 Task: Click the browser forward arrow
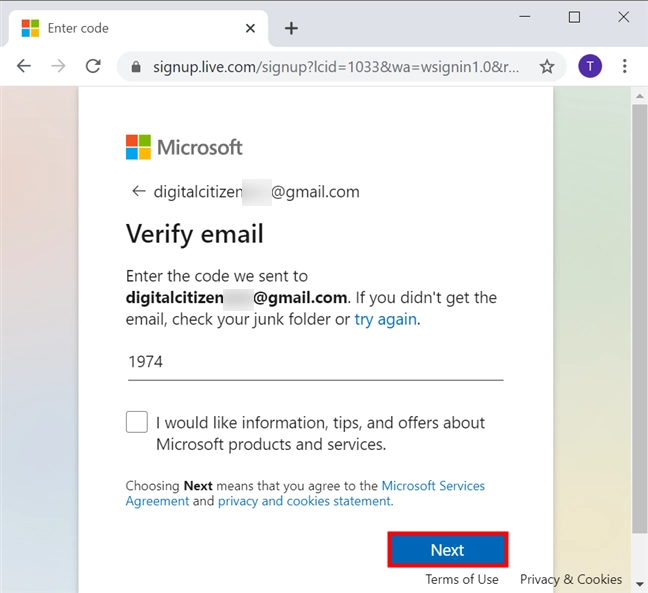(58, 66)
